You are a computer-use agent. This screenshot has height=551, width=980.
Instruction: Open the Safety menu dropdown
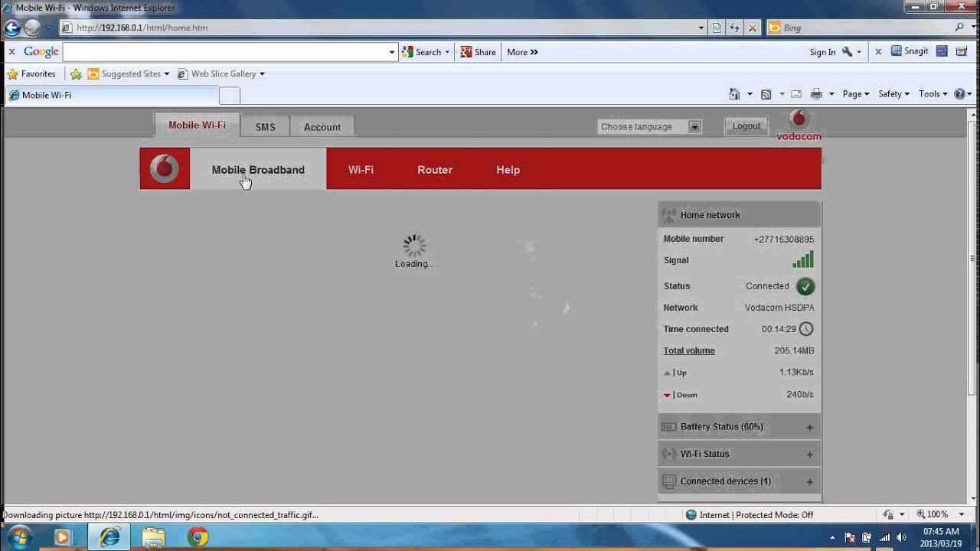click(x=893, y=94)
